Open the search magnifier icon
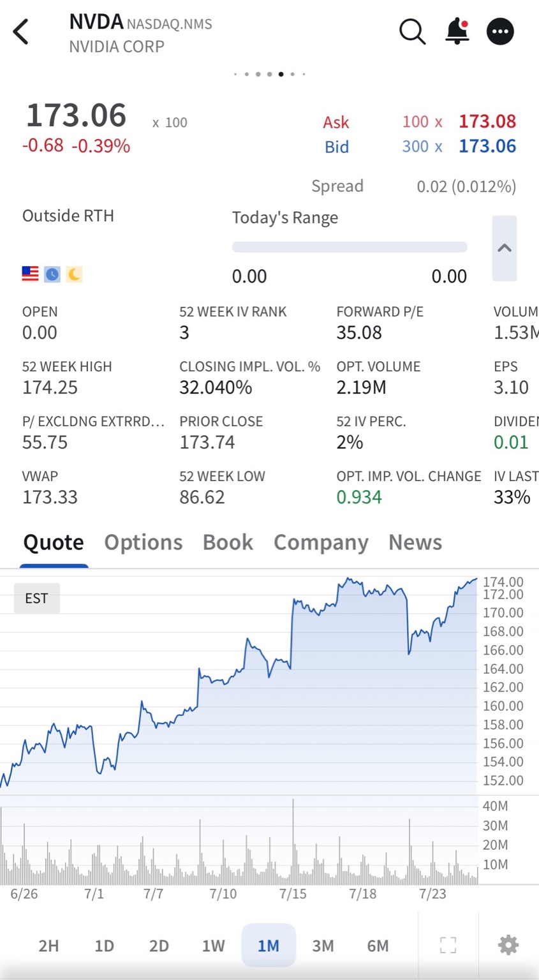 412,31
